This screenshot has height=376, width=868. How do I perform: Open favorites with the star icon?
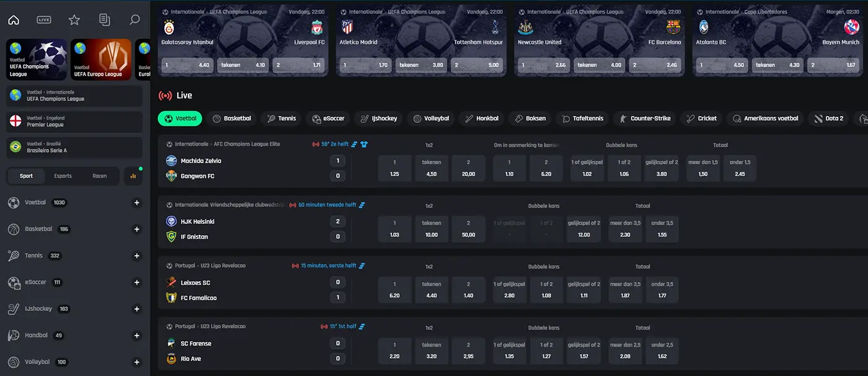point(74,20)
